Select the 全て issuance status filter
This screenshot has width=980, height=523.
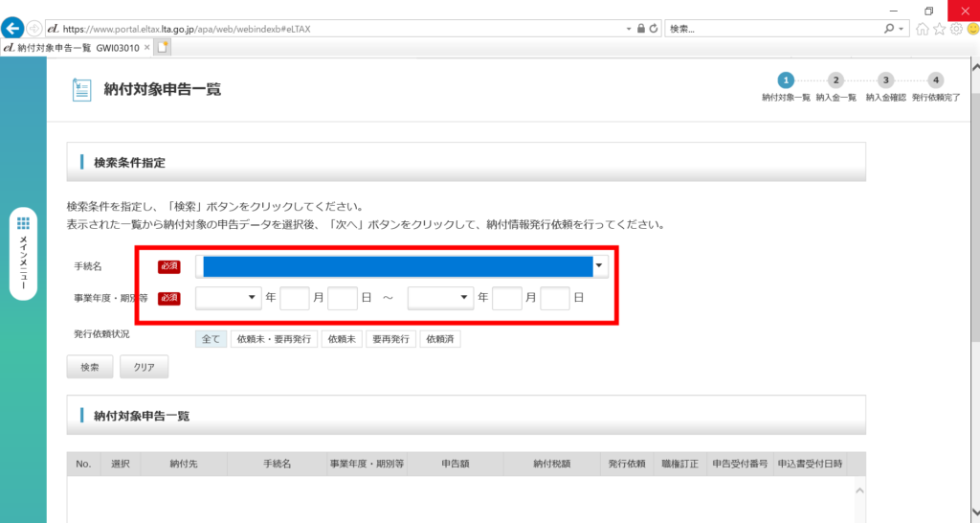coord(211,339)
